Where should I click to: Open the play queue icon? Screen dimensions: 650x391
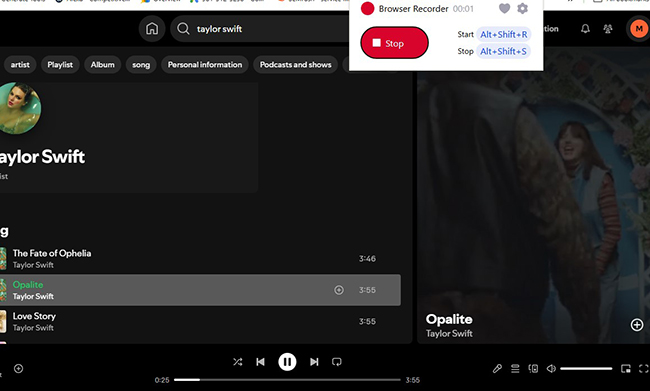coord(515,368)
